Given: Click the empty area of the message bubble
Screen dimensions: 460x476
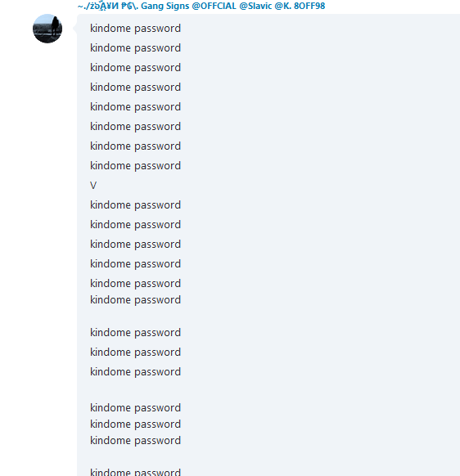Looking at the screenshot, I should pos(319,243).
